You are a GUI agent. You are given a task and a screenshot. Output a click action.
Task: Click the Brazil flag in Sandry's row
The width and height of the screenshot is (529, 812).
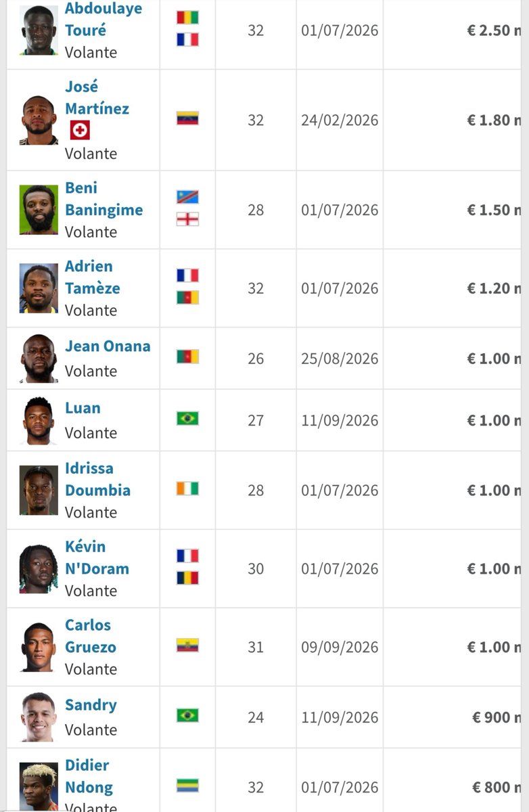(x=187, y=715)
